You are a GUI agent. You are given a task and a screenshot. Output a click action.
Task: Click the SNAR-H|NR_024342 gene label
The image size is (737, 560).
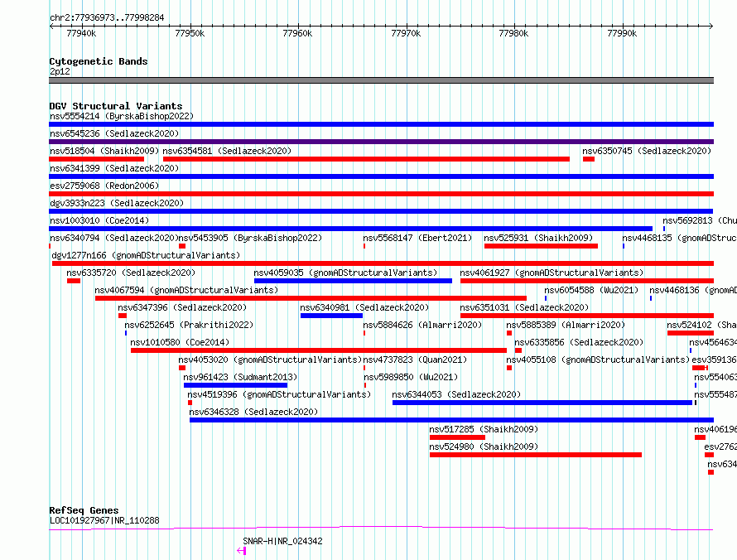point(282,541)
